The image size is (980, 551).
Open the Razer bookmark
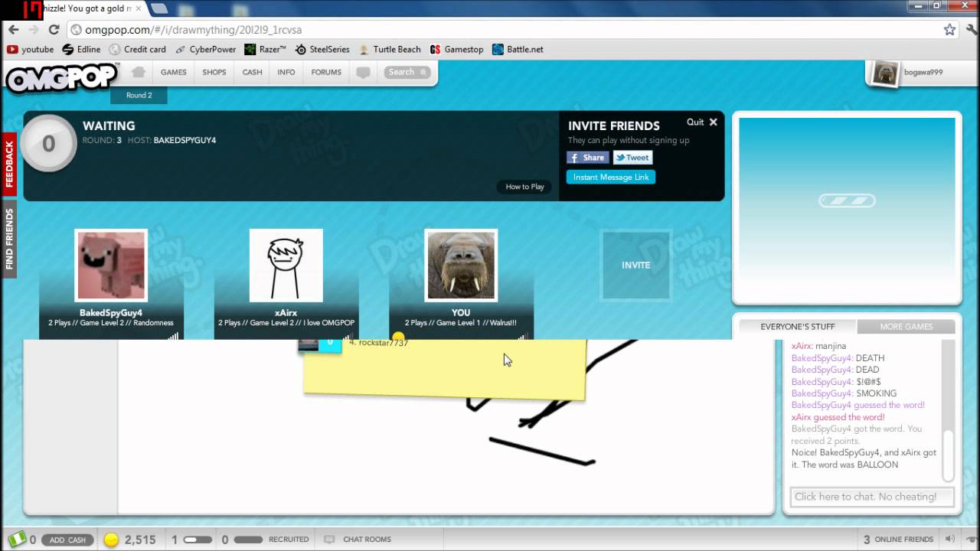(x=265, y=49)
